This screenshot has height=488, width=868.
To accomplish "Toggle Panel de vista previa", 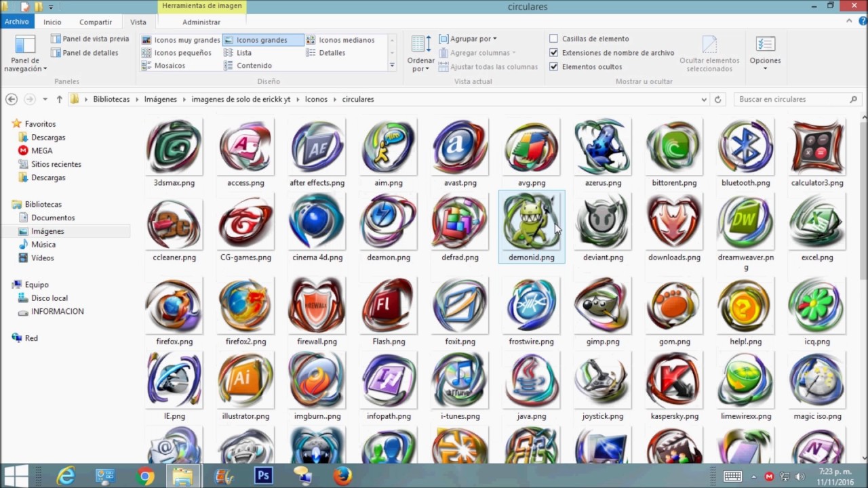I will coord(90,39).
